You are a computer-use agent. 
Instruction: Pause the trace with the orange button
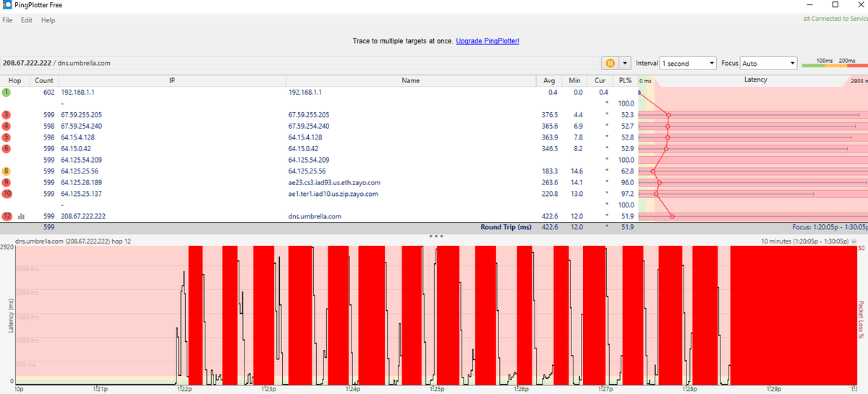pyautogui.click(x=610, y=64)
